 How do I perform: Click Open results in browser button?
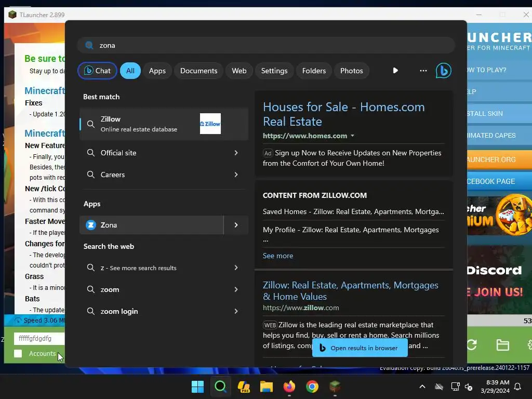(x=360, y=348)
